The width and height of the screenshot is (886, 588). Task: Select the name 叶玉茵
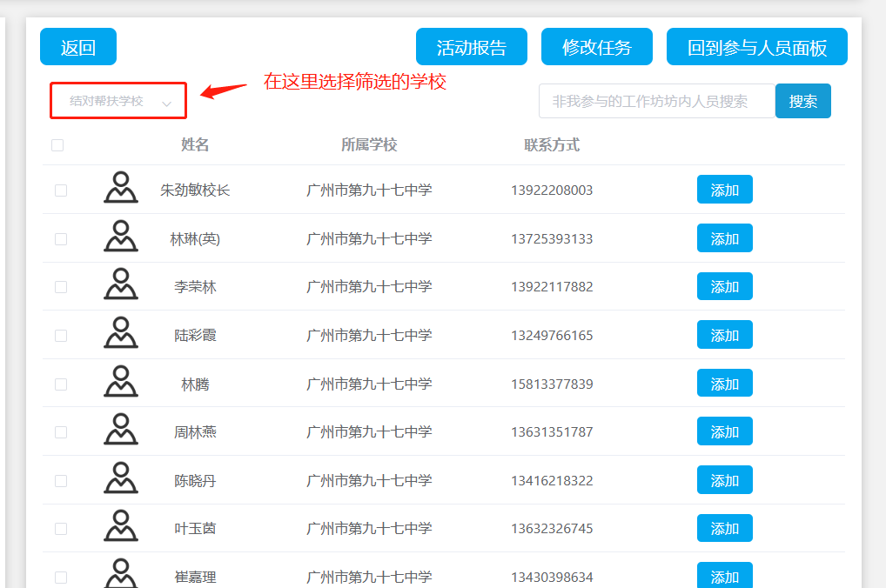coord(195,529)
